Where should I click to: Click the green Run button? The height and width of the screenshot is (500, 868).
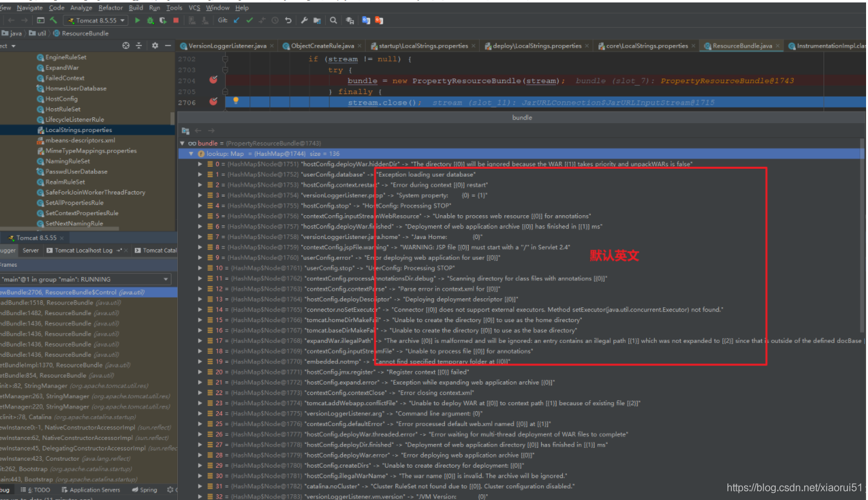click(x=137, y=21)
